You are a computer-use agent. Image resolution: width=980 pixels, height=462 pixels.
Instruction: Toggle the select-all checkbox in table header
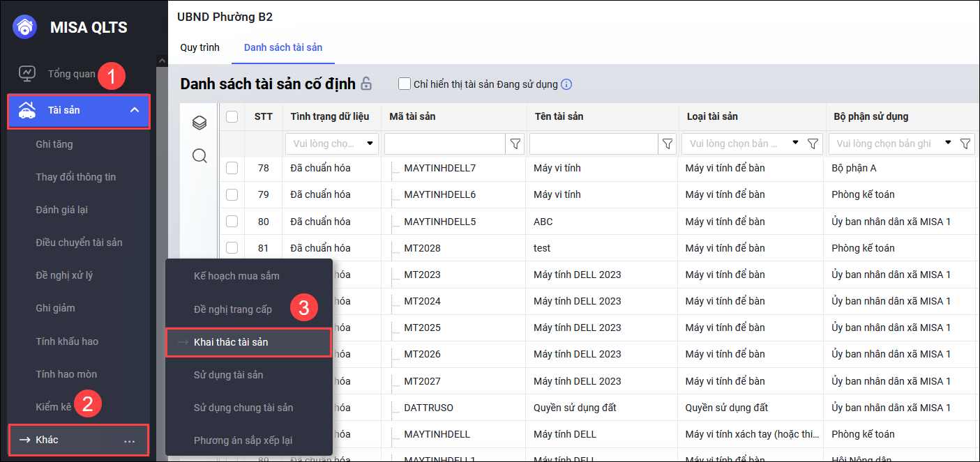coord(232,117)
